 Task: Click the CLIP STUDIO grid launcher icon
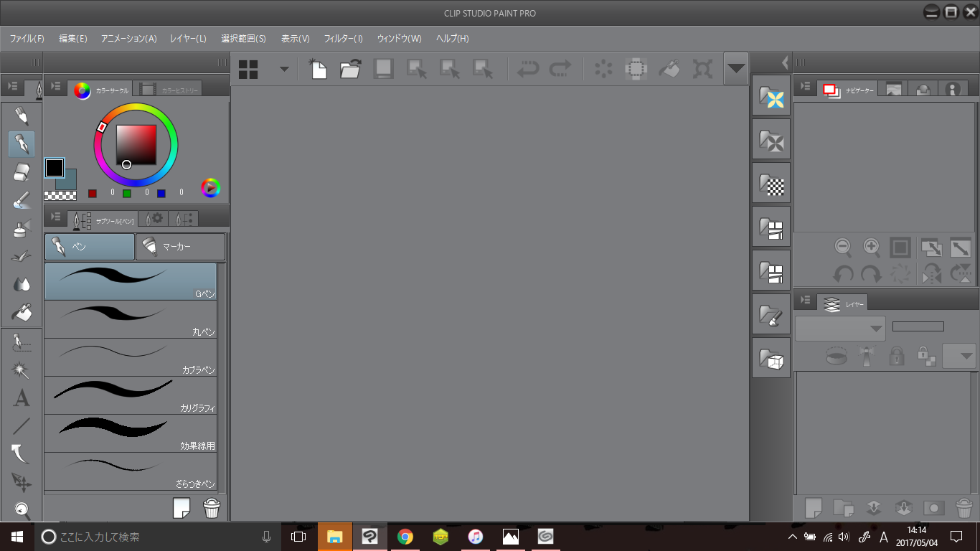(x=248, y=70)
